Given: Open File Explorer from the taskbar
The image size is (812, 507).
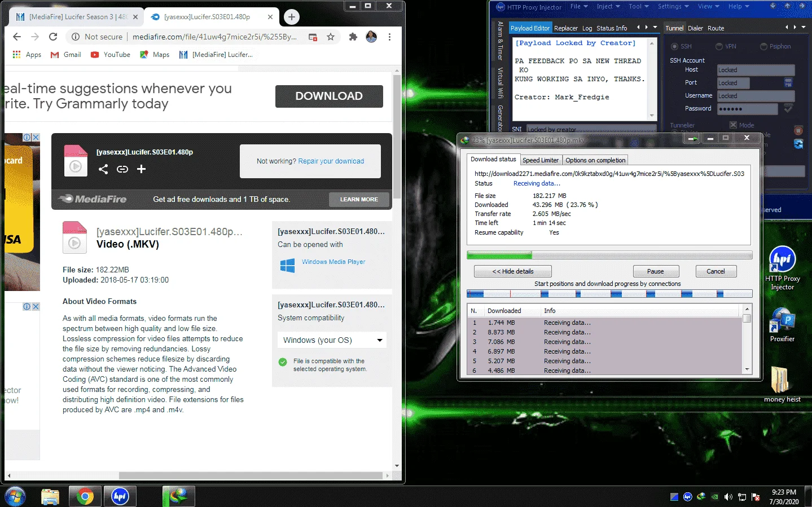Looking at the screenshot, I should pyautogui.click(x=50, y=496).
